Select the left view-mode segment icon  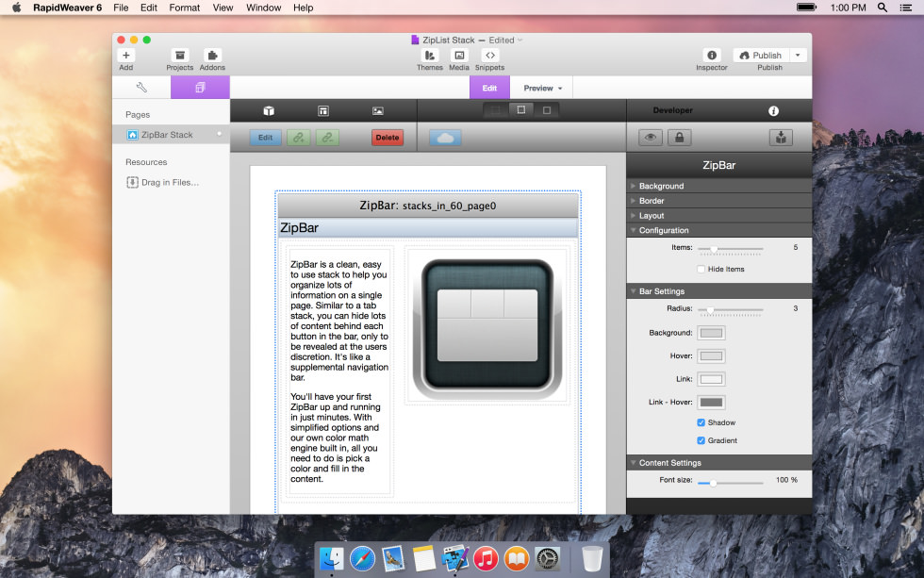(x=496, y=110)
